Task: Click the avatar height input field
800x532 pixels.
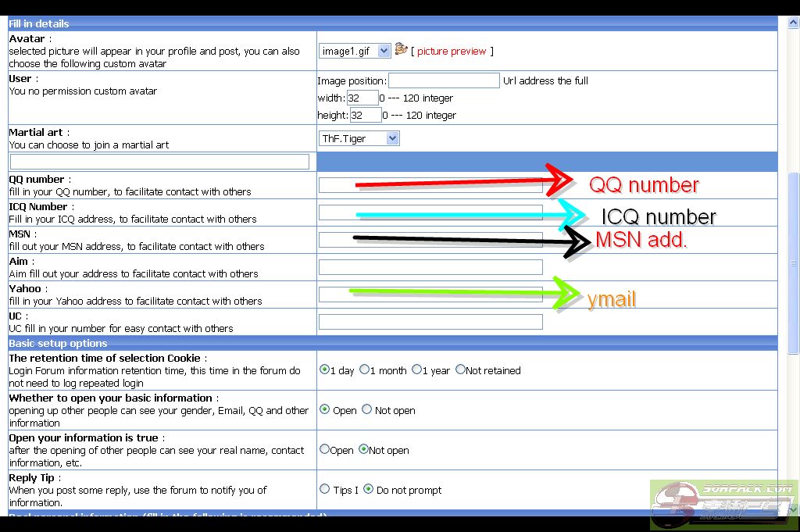Action: click(366, 116)
